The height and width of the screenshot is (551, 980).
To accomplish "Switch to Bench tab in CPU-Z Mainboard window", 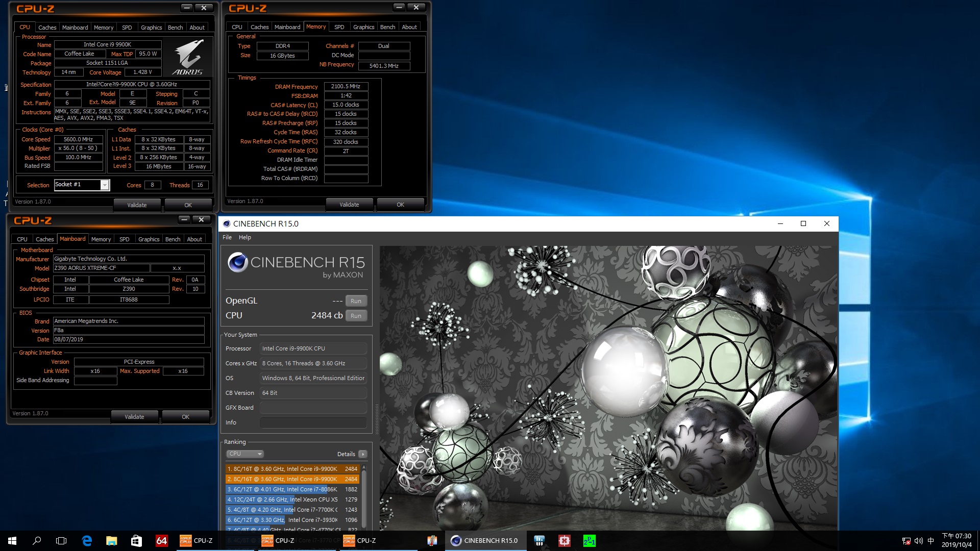I will (173, 239).
